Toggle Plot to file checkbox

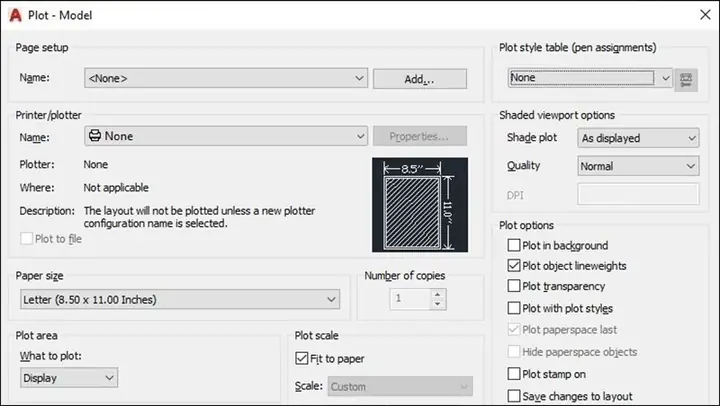(x=27, y=238)
